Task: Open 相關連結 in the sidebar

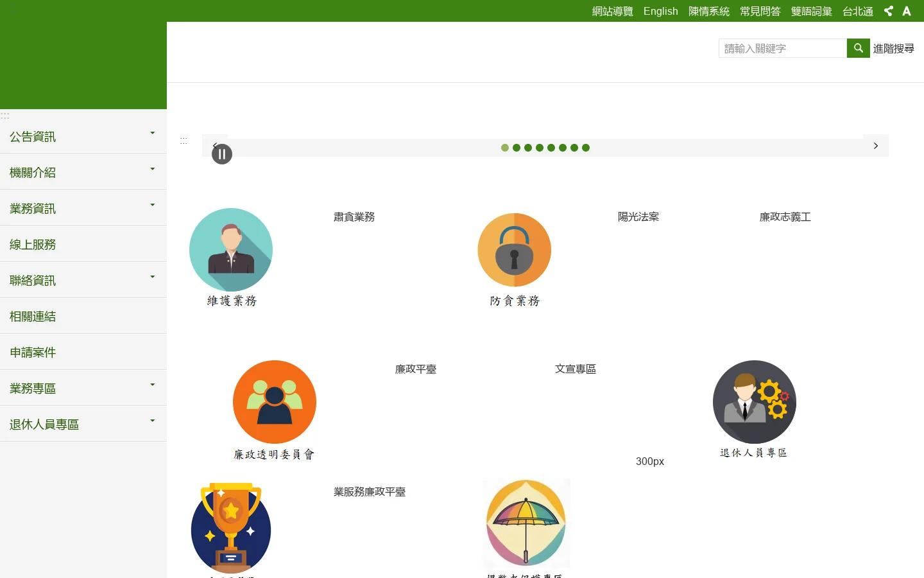Action: point(83,316)
